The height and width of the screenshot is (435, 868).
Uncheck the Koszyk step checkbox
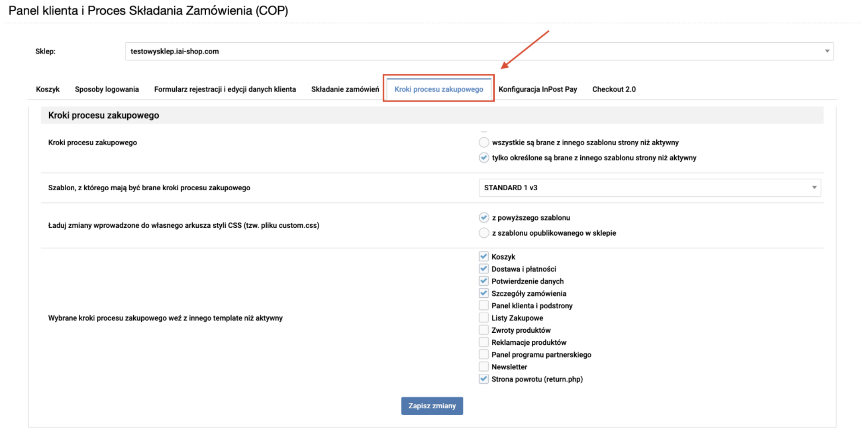click(484, 256)
